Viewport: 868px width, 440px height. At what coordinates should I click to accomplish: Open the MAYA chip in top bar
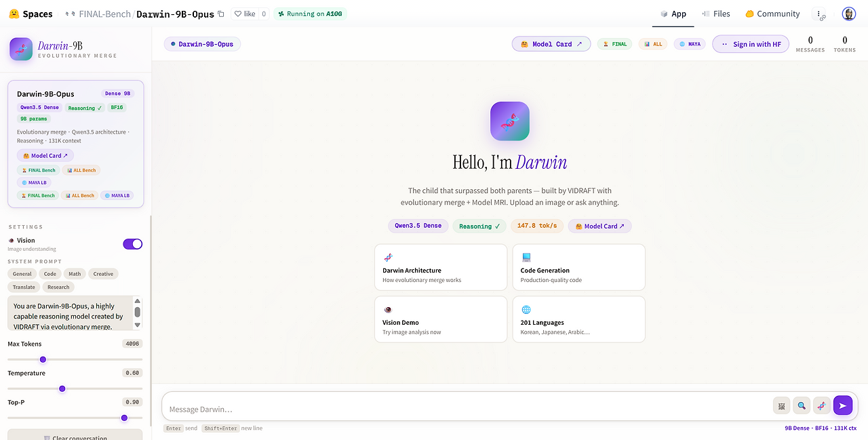pyautogui.click(x=690, y=44)
